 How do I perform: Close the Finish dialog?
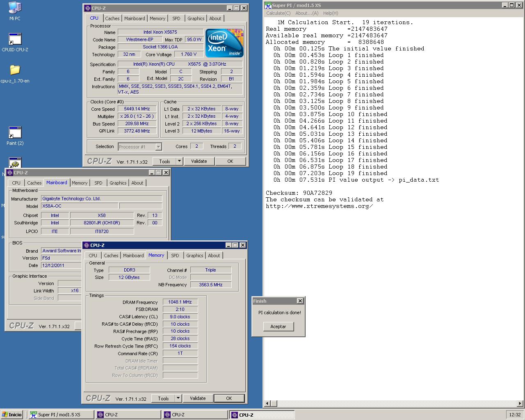[x=300, y=301]
